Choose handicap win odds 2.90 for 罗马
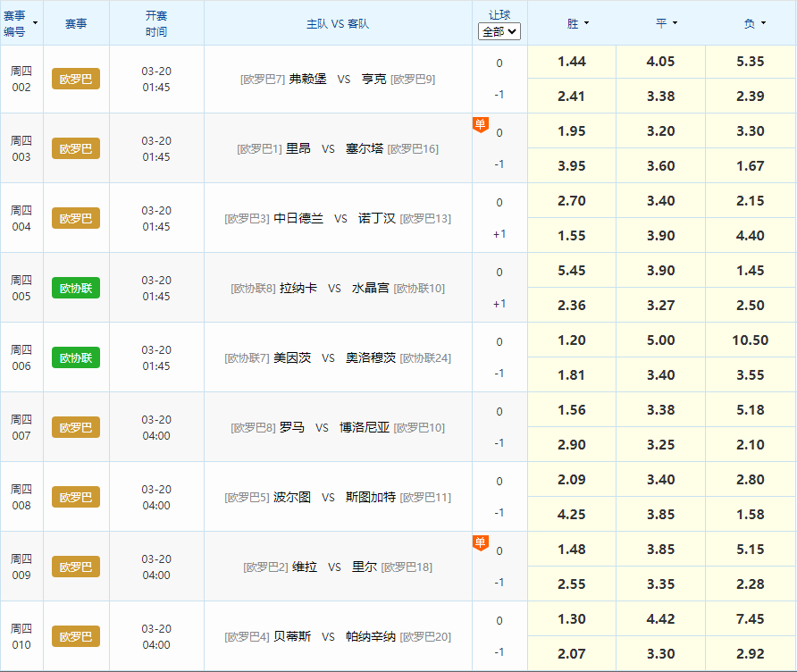Viewport: 797px width, 672px height. coord(572,444)
